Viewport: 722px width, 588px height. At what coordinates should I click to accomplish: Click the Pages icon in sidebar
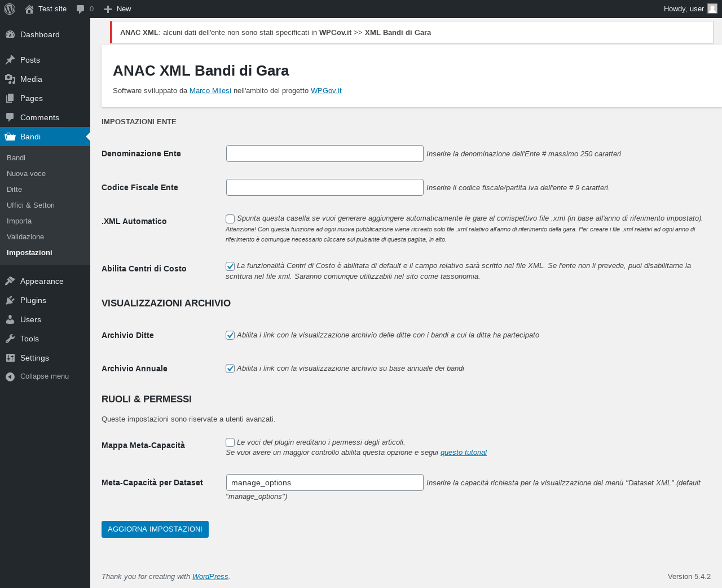tap(10, 98)
